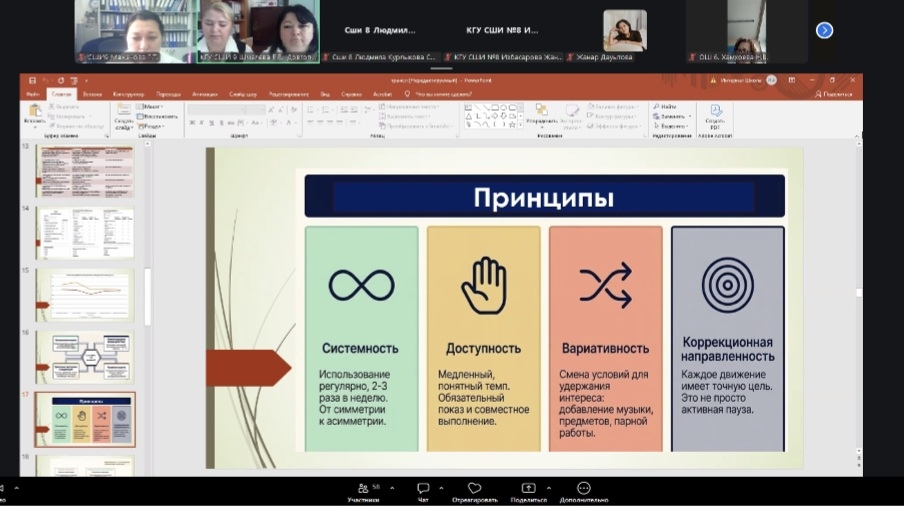904x507 pixels.
Task: Click the Создать PDF Acrobat icon
Action: click(716, 114)
